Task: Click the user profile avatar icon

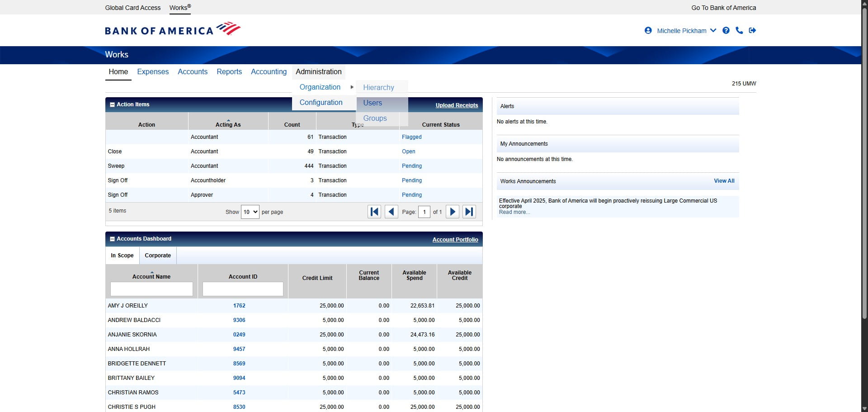Action: [648, 30]
